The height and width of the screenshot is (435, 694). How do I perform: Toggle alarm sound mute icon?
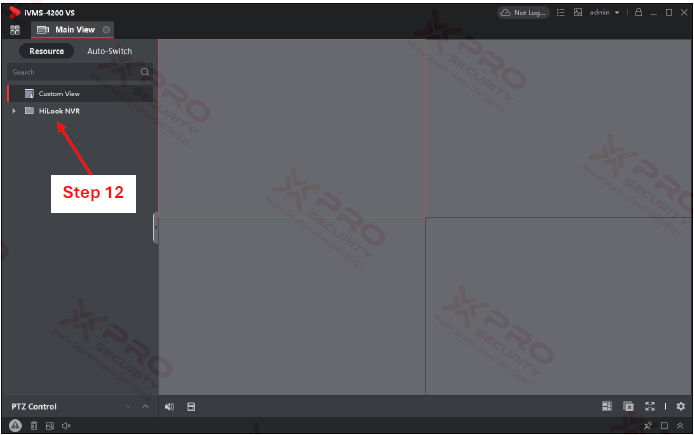(x=66, y=425)
